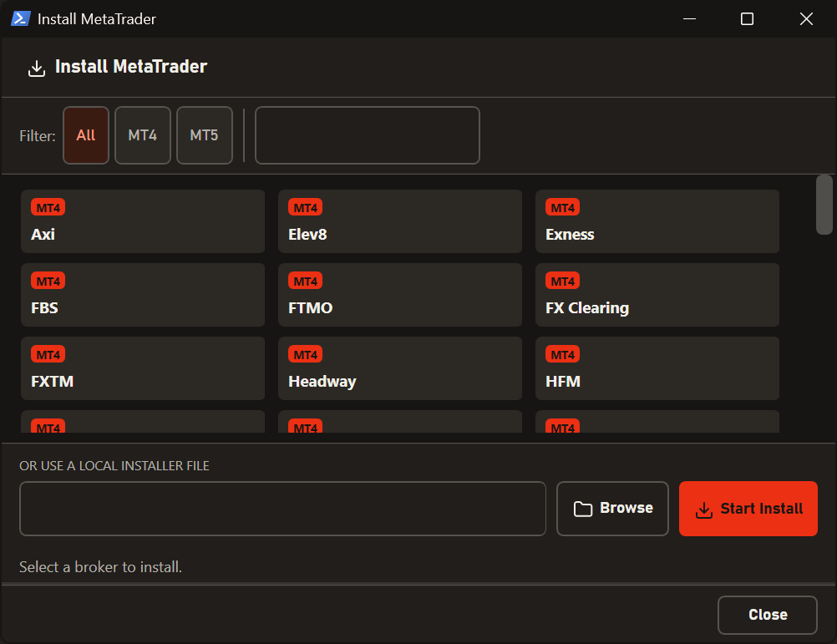Click the MT4 badge on FXTM card
The image size is (837, 644).
(48, 355)
